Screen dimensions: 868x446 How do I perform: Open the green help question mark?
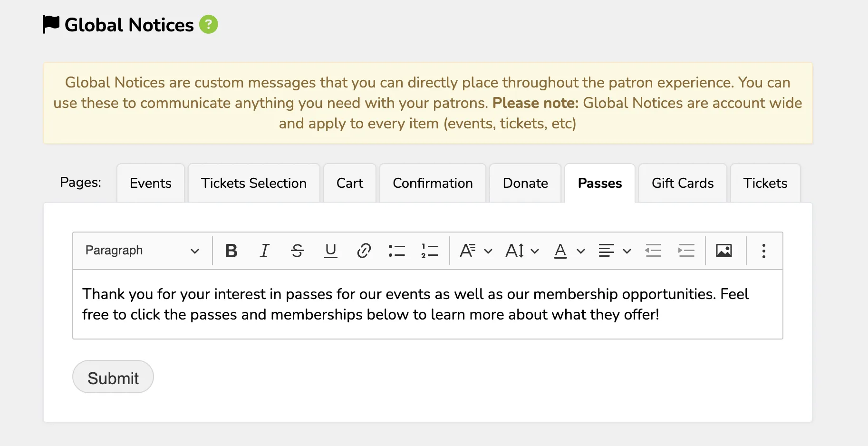[208, 24]
